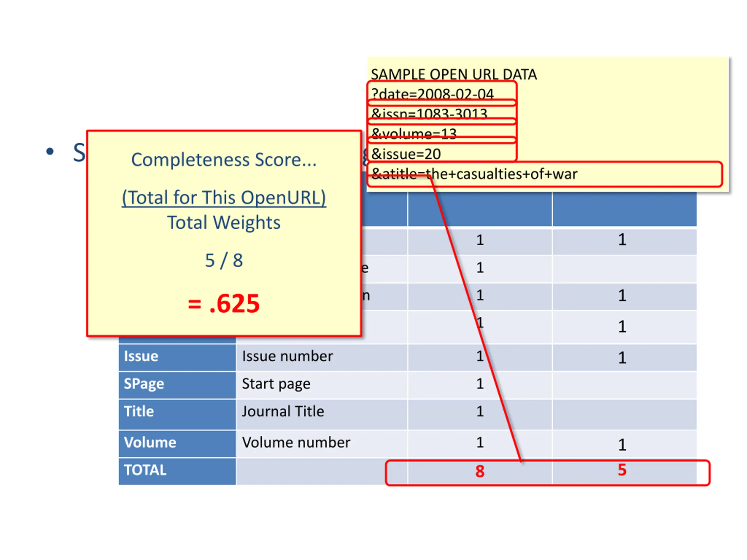
Task: Click the last-column '1' in the Volume row
Action: pos(622,445)
